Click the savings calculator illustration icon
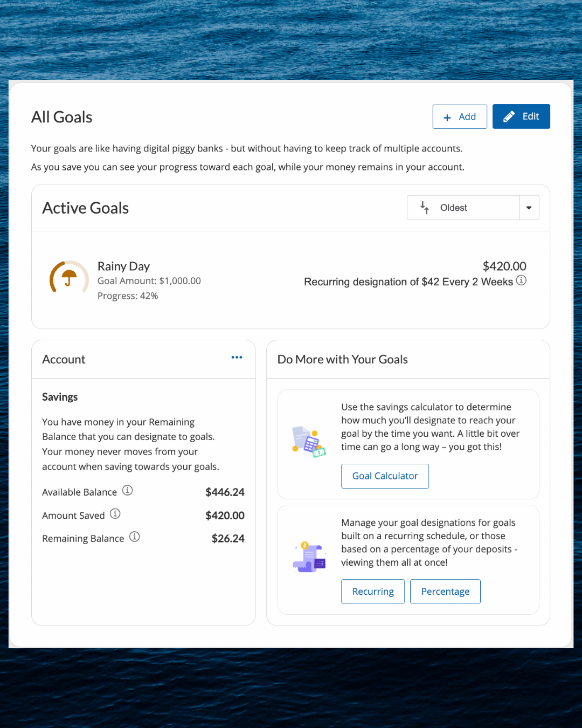The width and height of the screenshot is (582, 728). pyautogui.click(x=309, y=442)
